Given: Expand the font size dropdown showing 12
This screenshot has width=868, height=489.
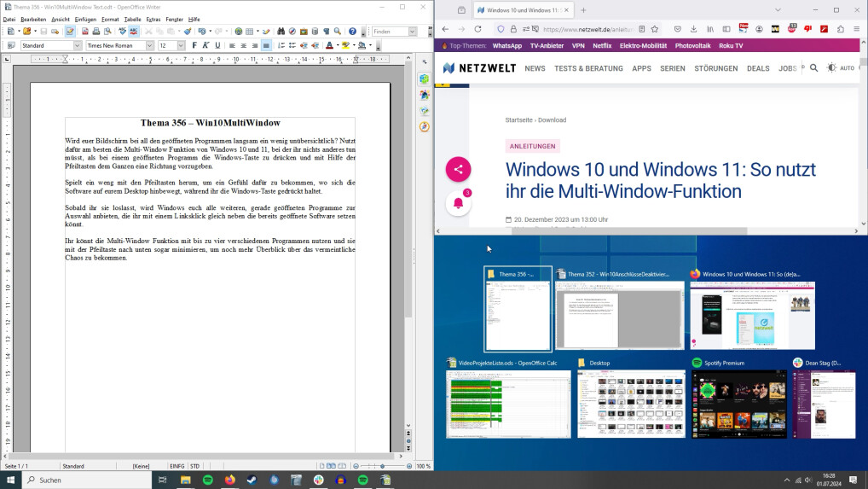Looking at the screenshot, I should point(181,45).
